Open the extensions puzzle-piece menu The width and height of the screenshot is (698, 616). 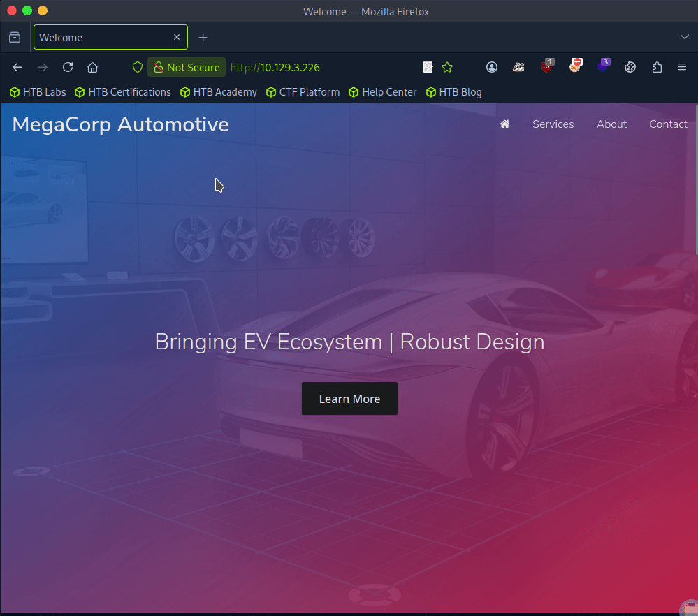click(x=657, y=67)
